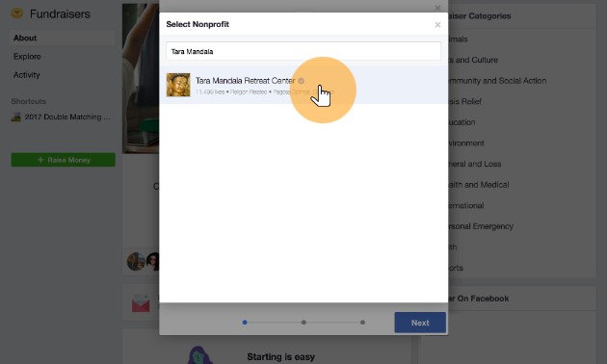Click the Raise Money button
Viewport: 607px width, 364px height.
click(x=63, y=160)
